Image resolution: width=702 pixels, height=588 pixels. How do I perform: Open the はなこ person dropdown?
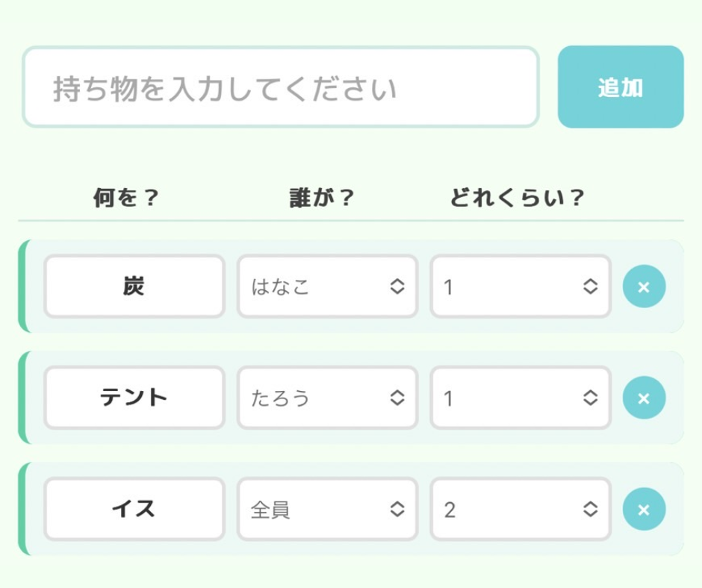[x=326, y=287]
